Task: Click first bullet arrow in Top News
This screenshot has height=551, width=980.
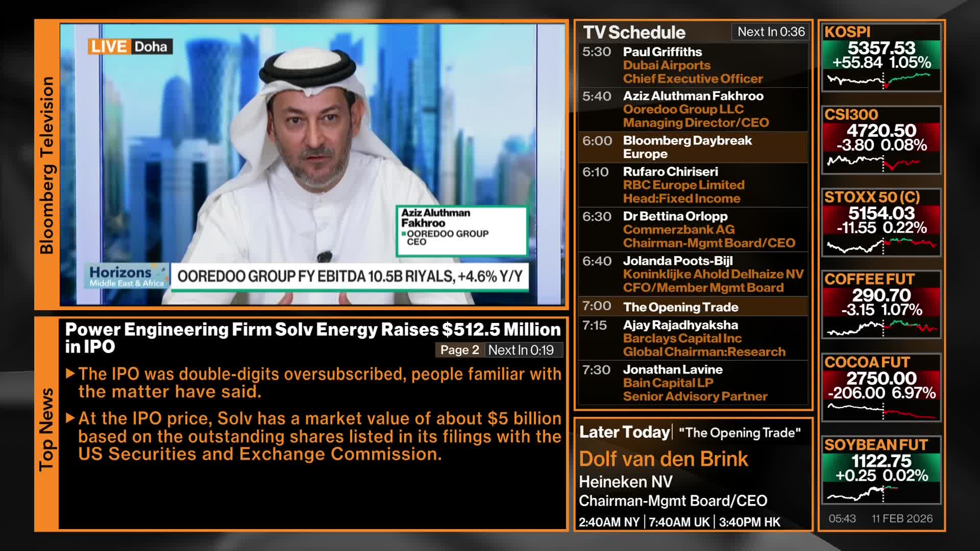Action: pyautogui.click(x=70, y=374)
